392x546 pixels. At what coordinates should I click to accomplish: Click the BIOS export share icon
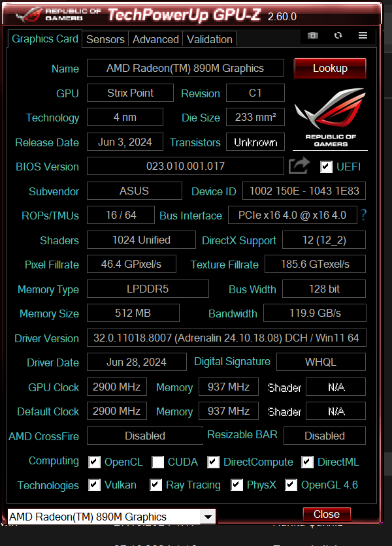coord(299,165)
